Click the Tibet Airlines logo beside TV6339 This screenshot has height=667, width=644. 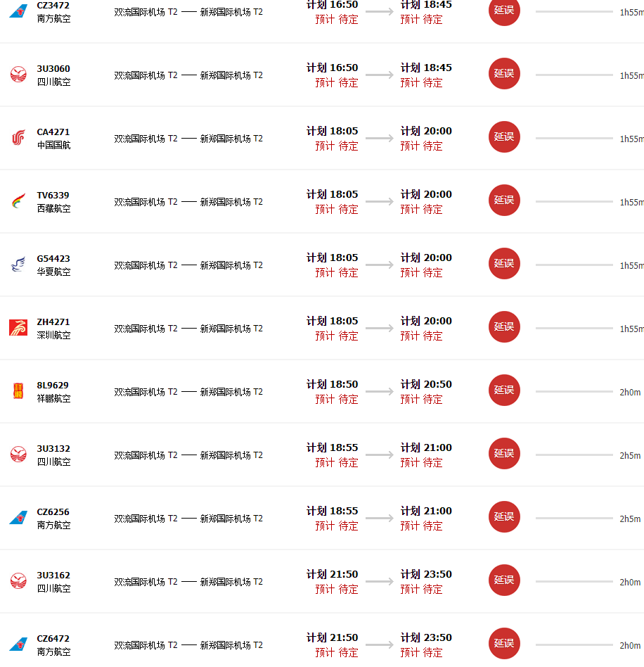point(18,201)
